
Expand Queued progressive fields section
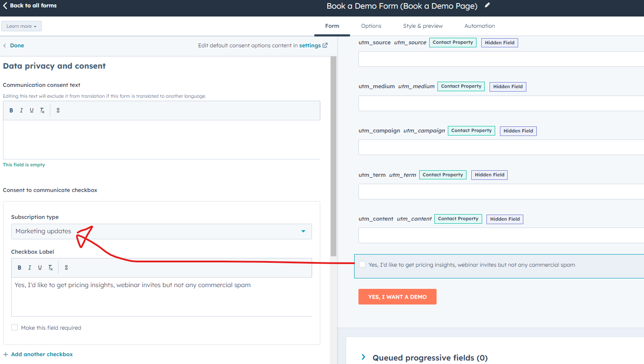(364, 357)
